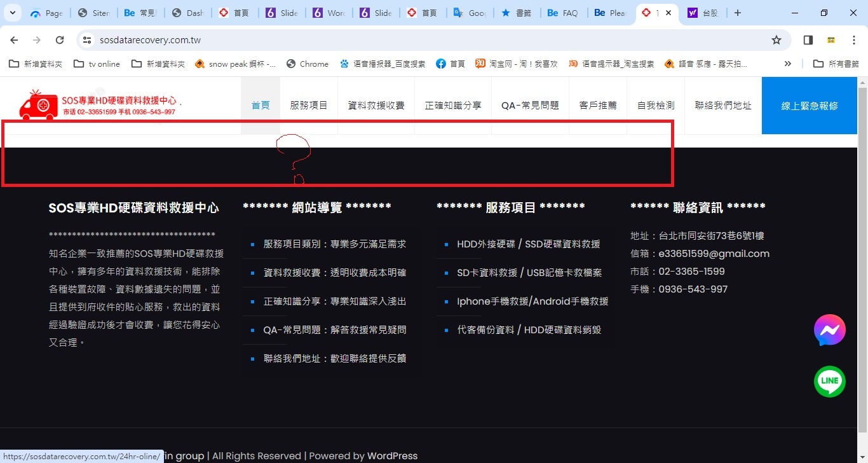Open the tv online bookmark folder
Viewport: 868px width, 463px height.
(97, 64)
